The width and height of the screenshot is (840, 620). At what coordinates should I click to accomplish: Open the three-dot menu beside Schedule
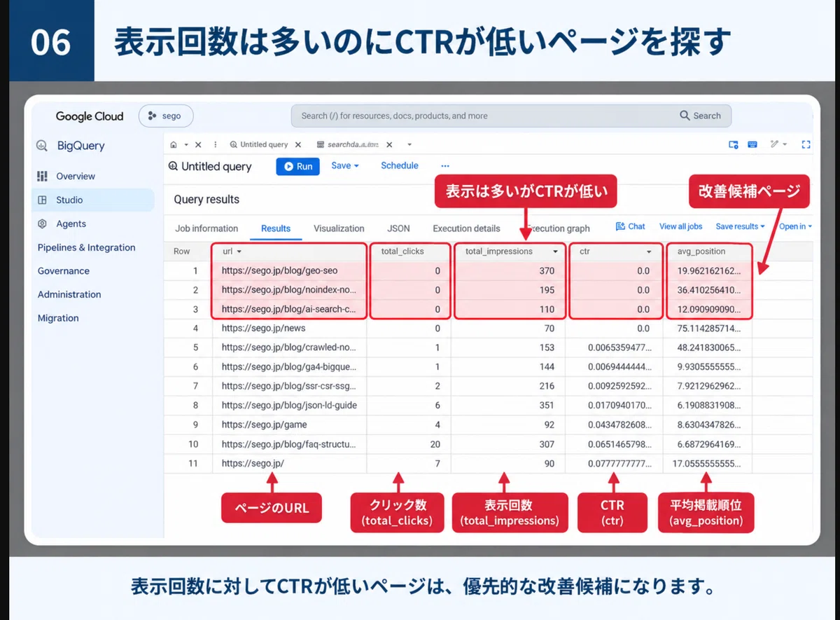(444, 166)
